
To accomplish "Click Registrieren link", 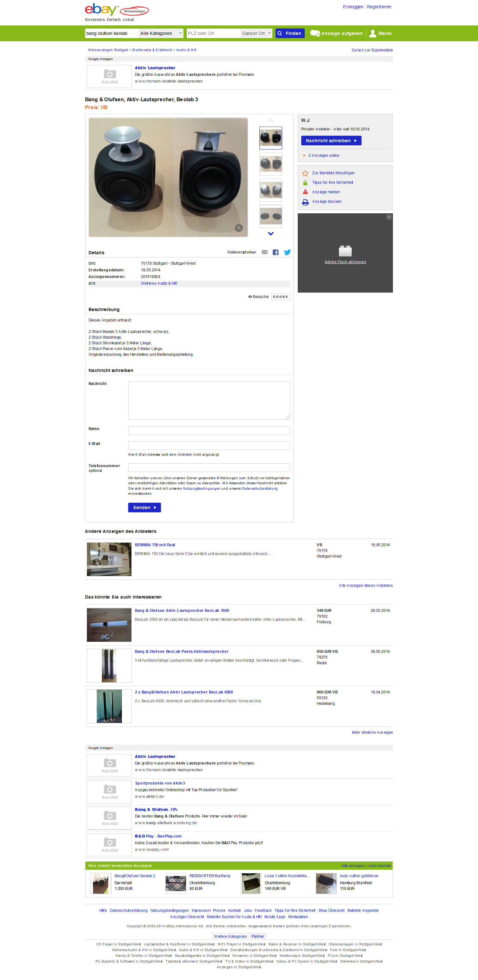I will pyautogui.click(x=379, y=7).
